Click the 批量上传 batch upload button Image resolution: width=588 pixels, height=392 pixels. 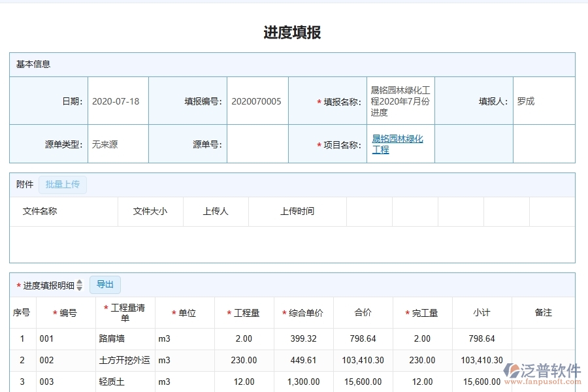(x=63, y=185)
